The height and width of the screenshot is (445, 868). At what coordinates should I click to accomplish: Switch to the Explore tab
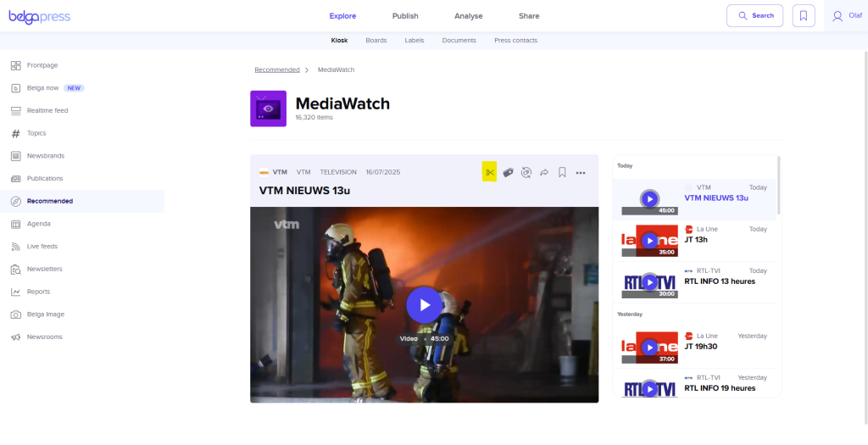(342, 16)
